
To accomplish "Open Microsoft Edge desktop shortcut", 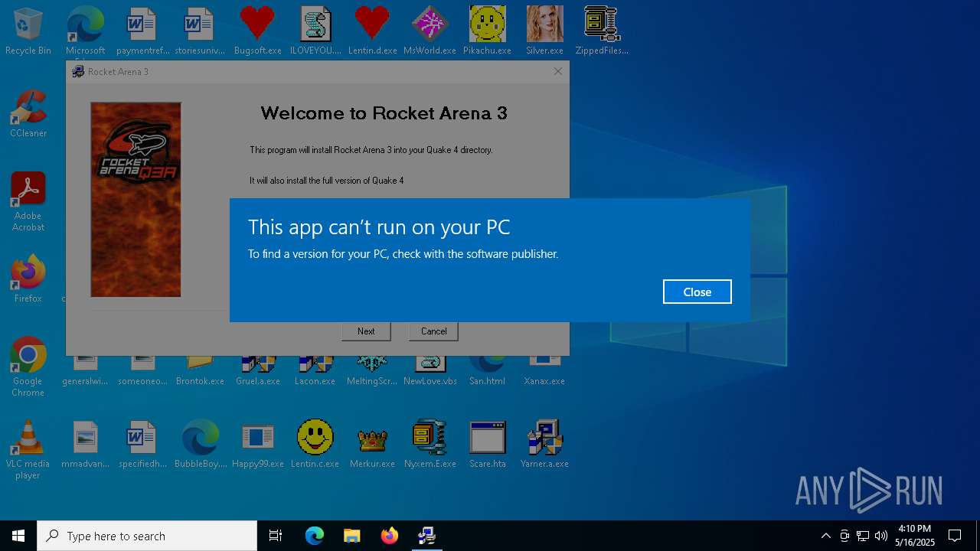I will click(x=85, y=31).
